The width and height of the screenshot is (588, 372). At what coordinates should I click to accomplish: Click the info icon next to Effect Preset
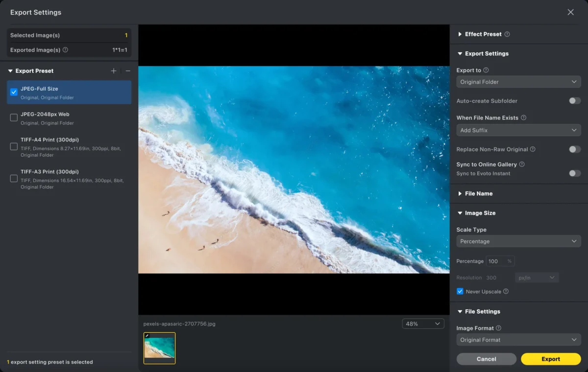click(x=507, y=34)
